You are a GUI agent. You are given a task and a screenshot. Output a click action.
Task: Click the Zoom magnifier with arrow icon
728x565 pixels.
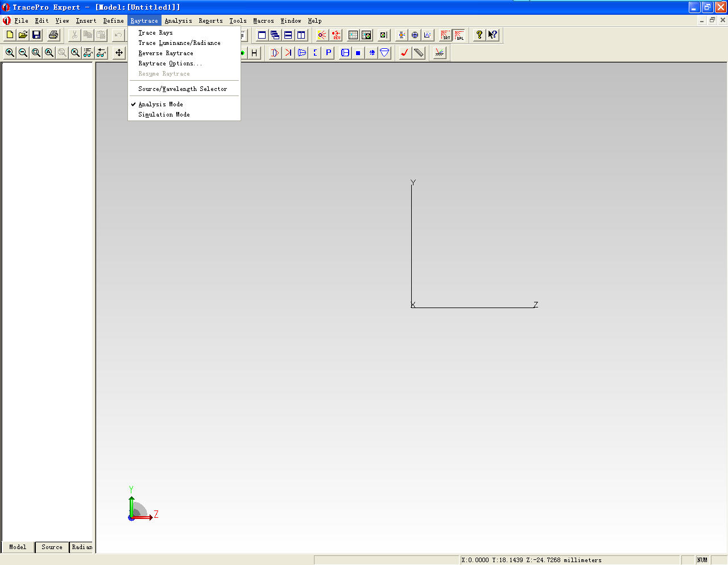[75, 53]
